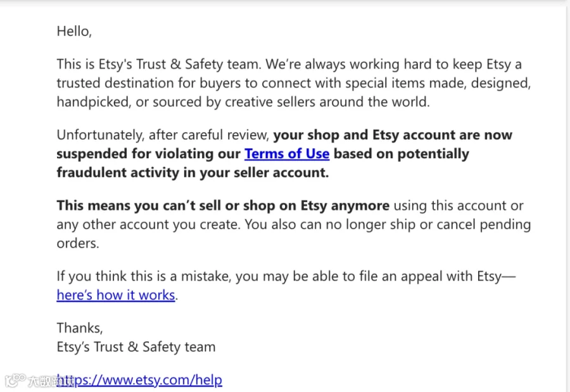
Task: Click the "Etsy's Trust & Safety team" signature
Action: [136, 347]
